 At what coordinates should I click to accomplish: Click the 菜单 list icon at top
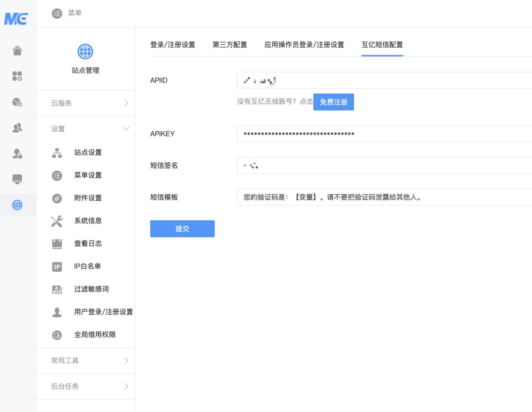point(57,13)
